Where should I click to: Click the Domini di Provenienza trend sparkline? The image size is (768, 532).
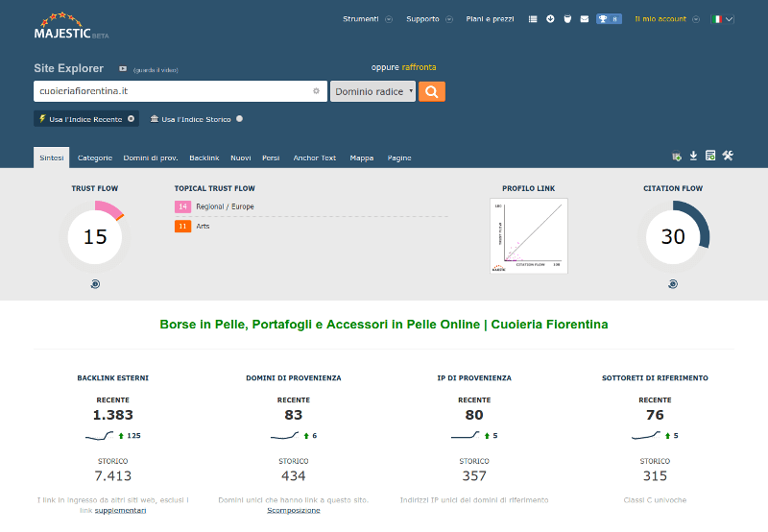coord(284,436)
